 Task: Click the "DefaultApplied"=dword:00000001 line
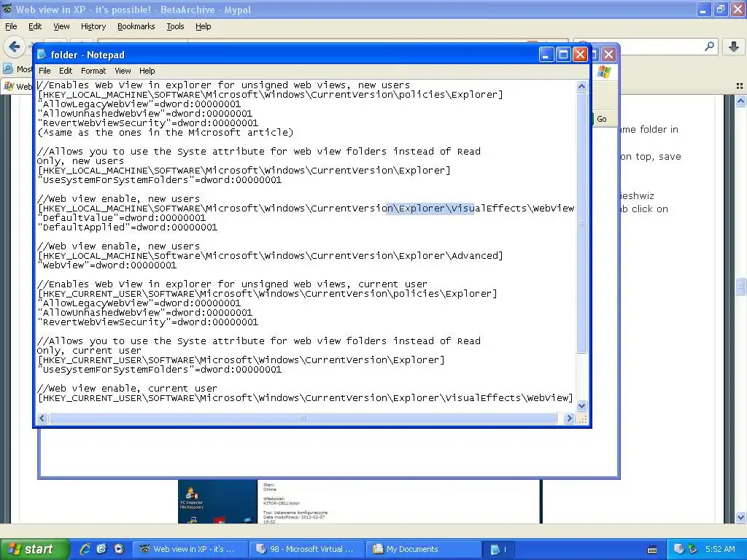point(127,227)
